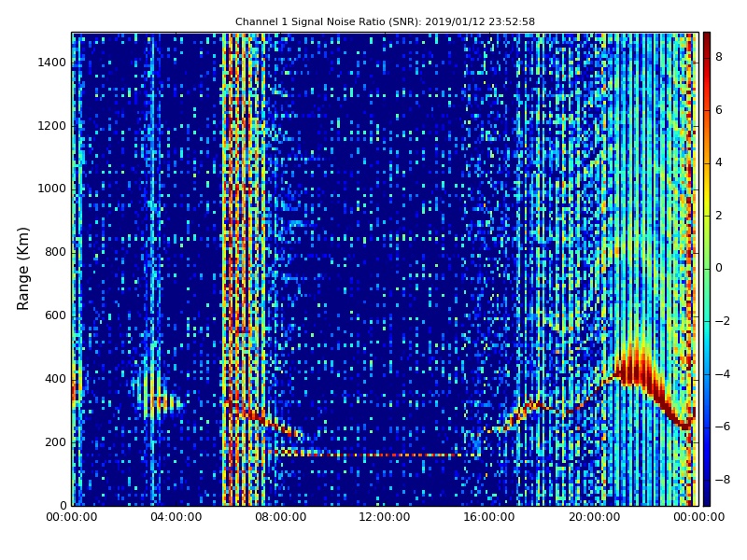
Task: Click the 400 tick label on range axis
Action: point(55,379)
